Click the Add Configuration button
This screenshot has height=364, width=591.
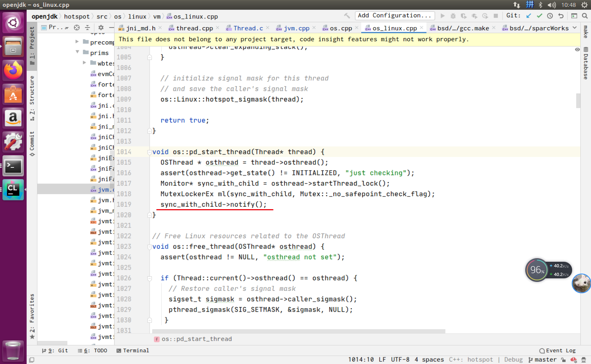394,15
